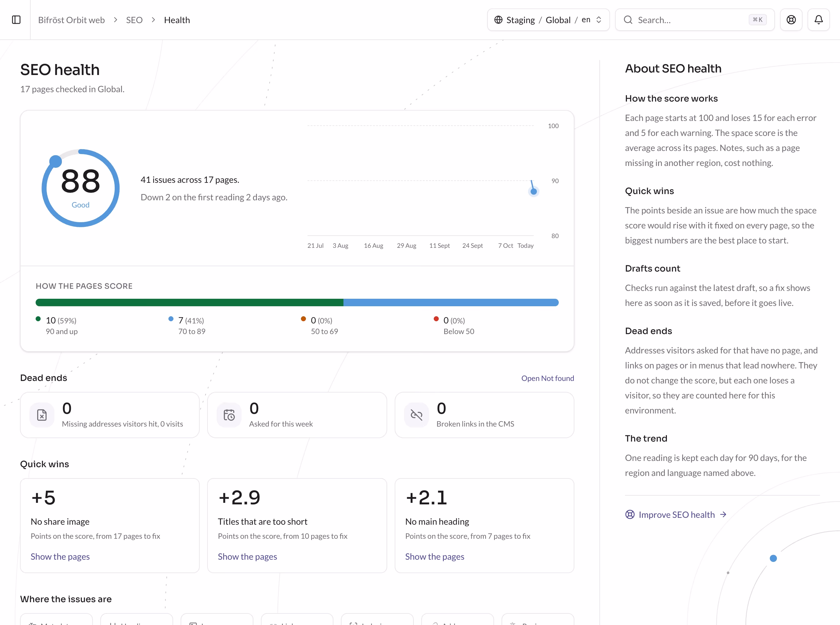
Task: Open the notifications bell
Action: click(818, 20)
